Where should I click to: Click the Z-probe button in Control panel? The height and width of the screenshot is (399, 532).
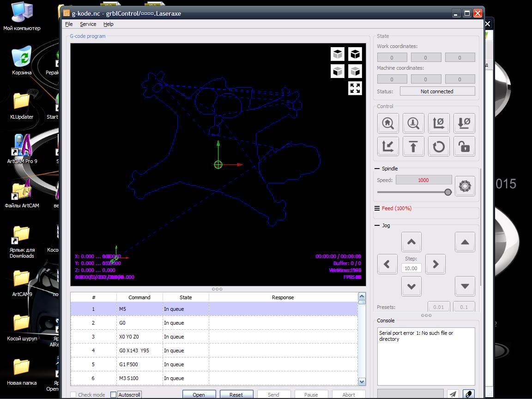click(413, 123)
